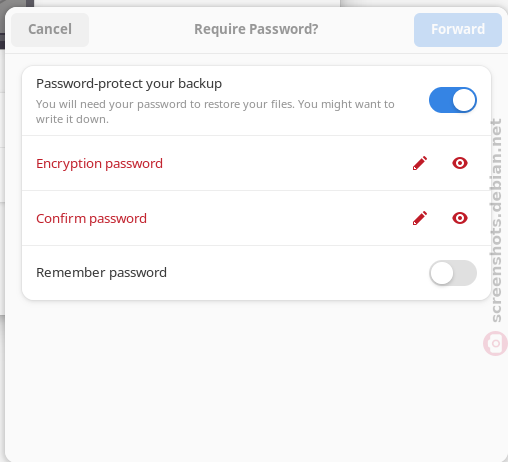Screen dimensions: 508x462
Task: Click the Require Password? title
Action: 256,29
